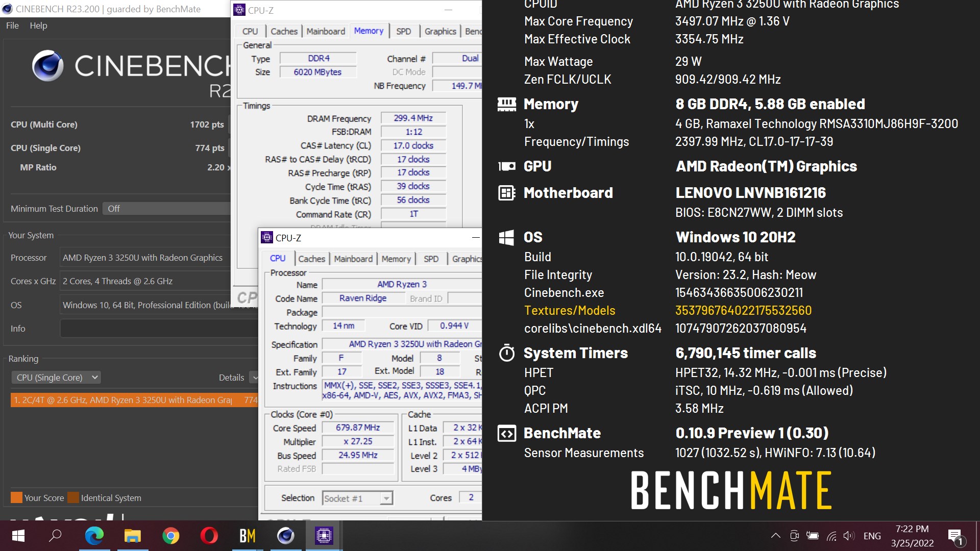Screen dimensions: 980x551
Task: Select SPD tab in lower CPU-Z window
Action: [x=431, y=259]
